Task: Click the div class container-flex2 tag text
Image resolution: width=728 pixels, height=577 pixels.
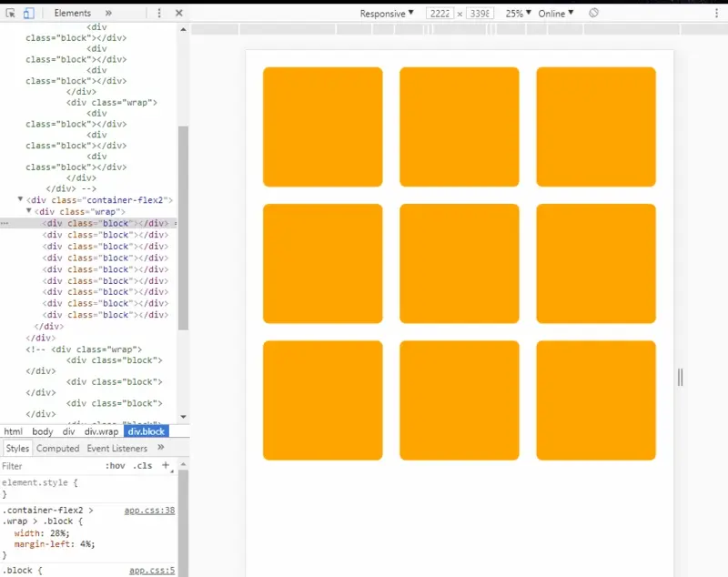Action: pos(99,200)
